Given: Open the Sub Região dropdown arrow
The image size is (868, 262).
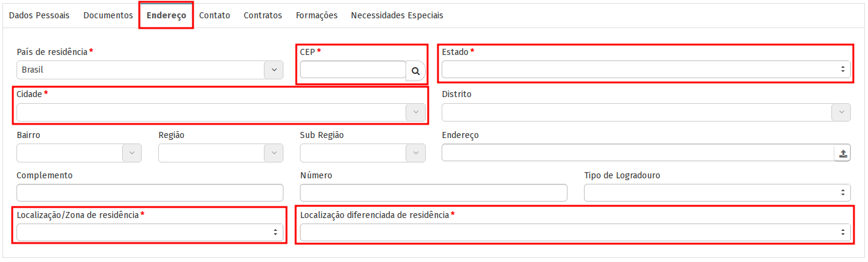Looking at the screenshot, I should [415, 153].
